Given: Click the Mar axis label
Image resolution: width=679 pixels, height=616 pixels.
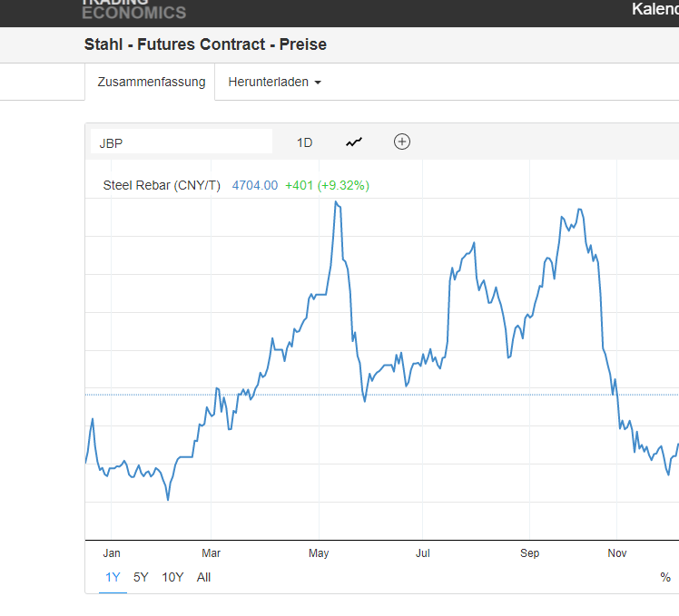Looking at the screenshot, I should (x=211, y=552).
